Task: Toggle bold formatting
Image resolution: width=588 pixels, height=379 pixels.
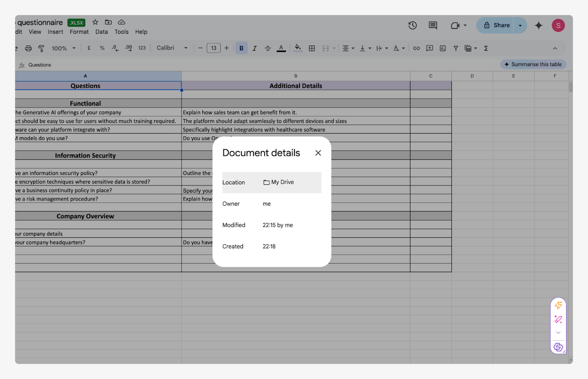Action: 241,48
